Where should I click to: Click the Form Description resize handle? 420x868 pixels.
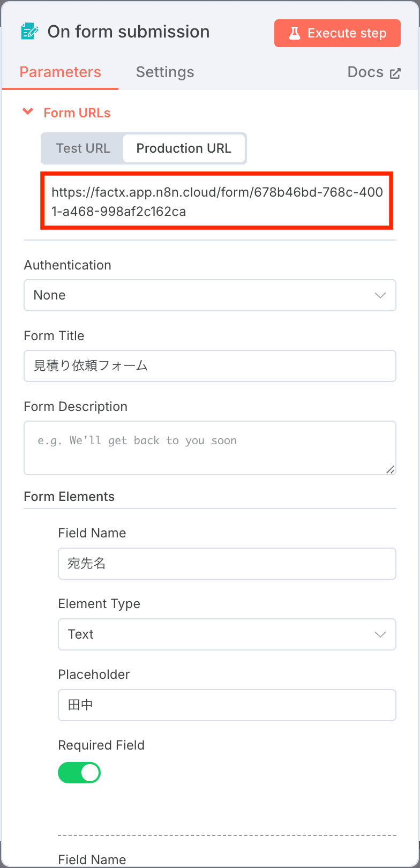pos(390,469)
